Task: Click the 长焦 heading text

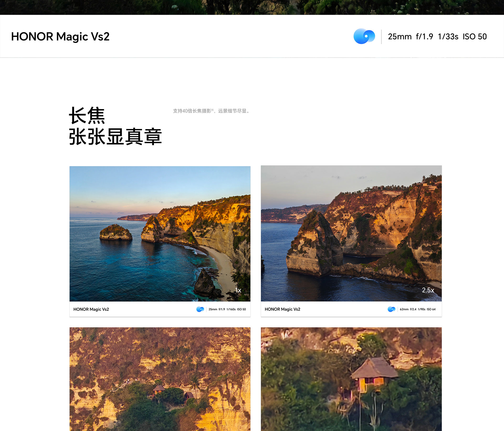Action: [x=87, y=115]
